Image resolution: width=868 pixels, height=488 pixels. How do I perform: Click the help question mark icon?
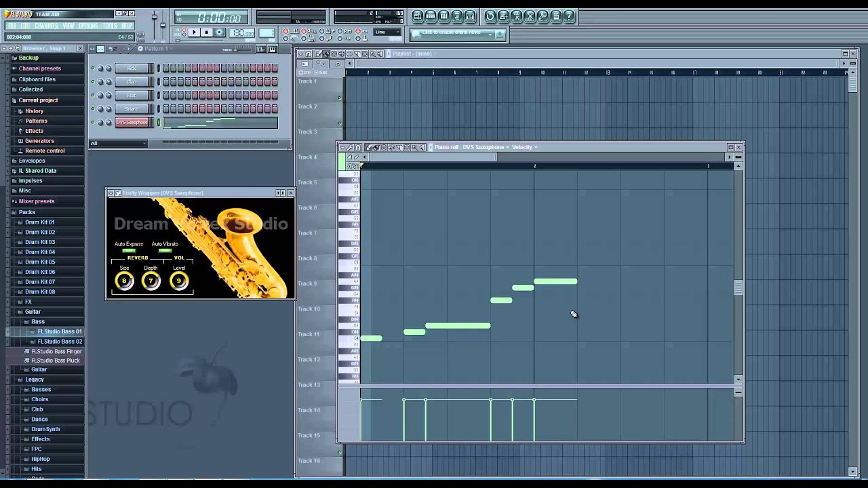[569, 16]
